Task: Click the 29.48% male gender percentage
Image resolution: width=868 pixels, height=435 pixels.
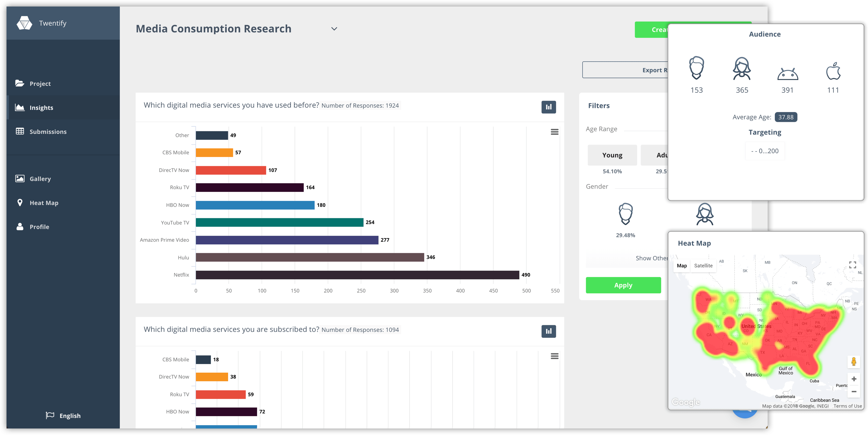Action: coord(625,235)
